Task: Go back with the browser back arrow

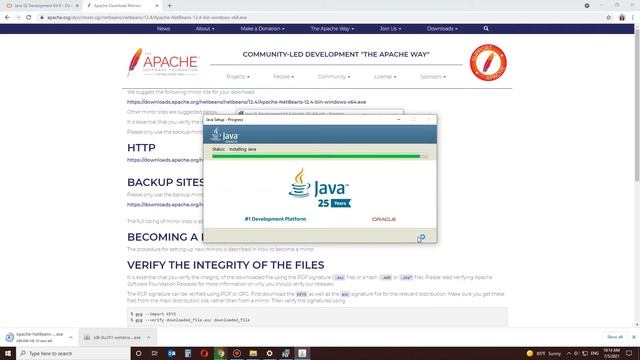Action: pyautogui.click(x=7, y=18)
